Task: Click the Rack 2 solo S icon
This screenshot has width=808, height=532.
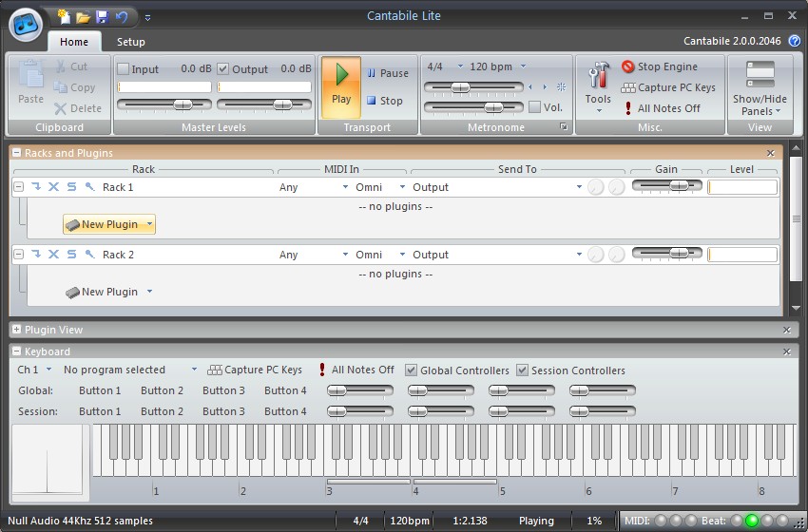Action: click(71, 254)
